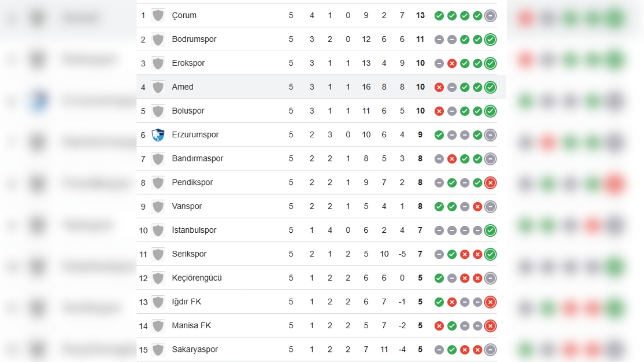Click Amed's latest win indicator circle

(491, 87)
